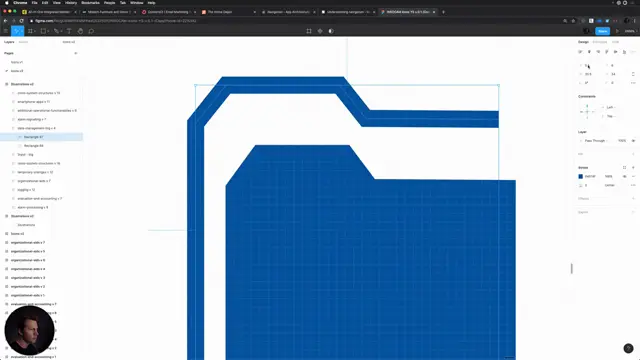
Task: Remove the stroke with minus icon
Action: coord(633,176)
